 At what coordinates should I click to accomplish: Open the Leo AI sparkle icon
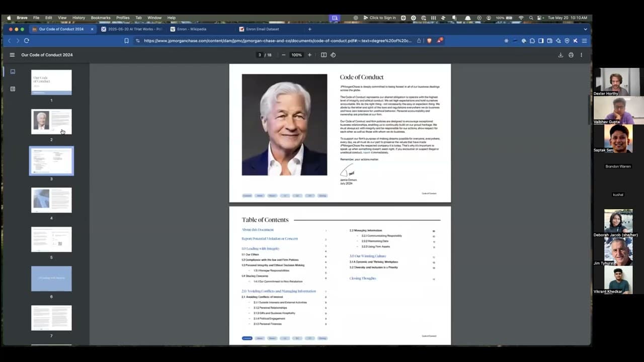click(558, 41)
